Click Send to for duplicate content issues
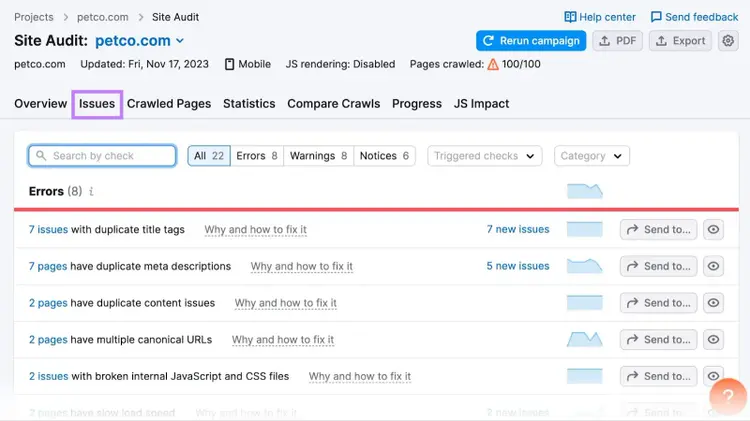This screenshot has height=421, width=750. pyautogui.click(x=659, y=303)
